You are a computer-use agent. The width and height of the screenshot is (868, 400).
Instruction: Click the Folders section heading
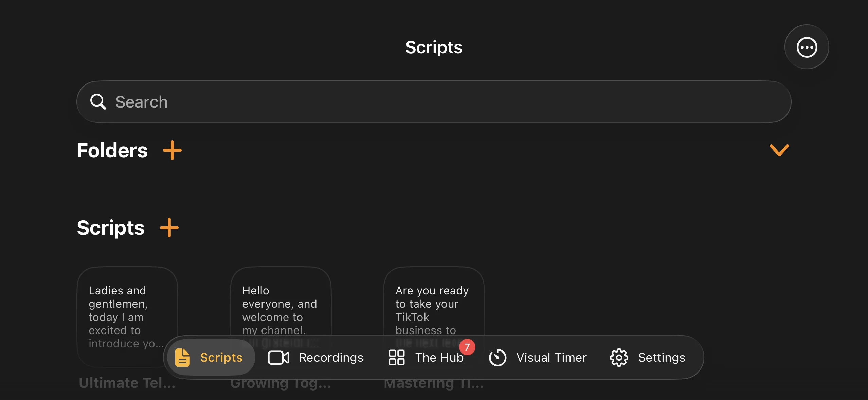point(112,150)
